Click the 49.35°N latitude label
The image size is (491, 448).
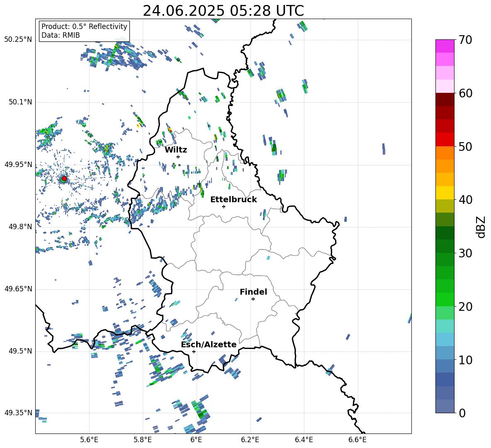coord(18,413)
